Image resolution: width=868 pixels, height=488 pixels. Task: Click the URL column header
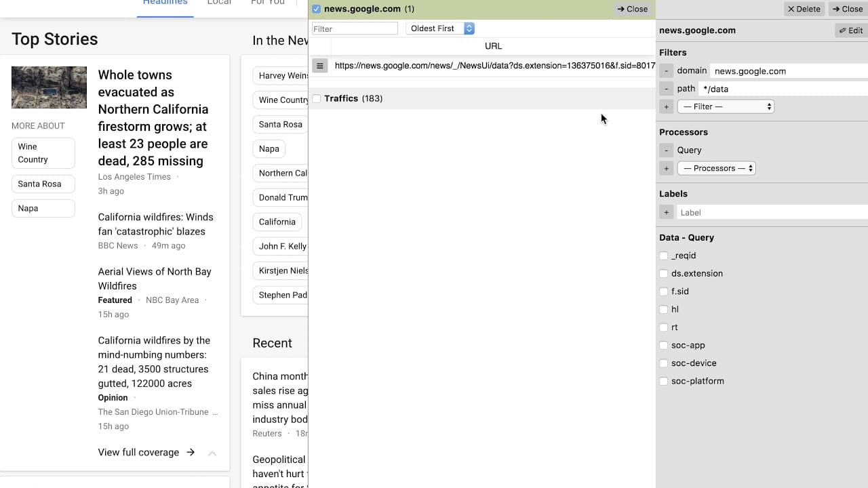click(x=493, y=46)
